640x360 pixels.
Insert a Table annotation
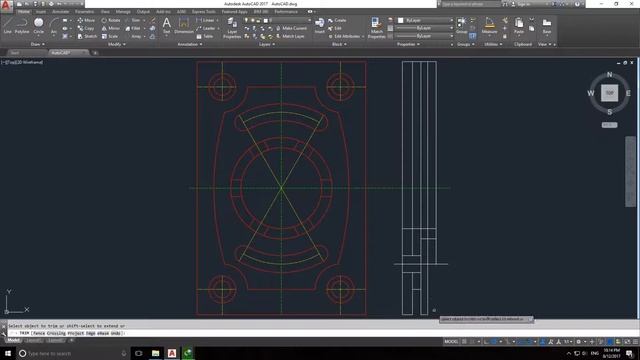click(x=205, y=36)
